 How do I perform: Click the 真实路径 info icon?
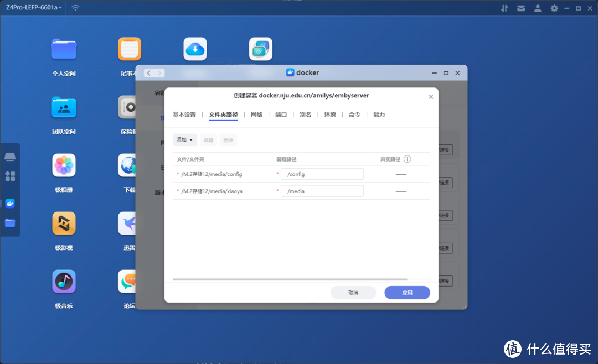click(x=408, y=159)
